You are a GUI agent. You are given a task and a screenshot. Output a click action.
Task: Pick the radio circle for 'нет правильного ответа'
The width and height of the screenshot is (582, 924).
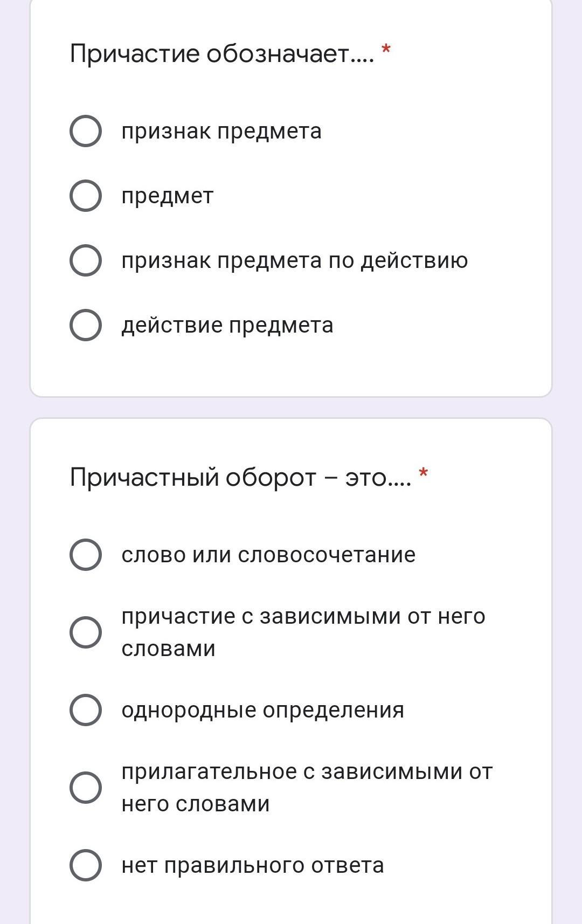point(86,865)
